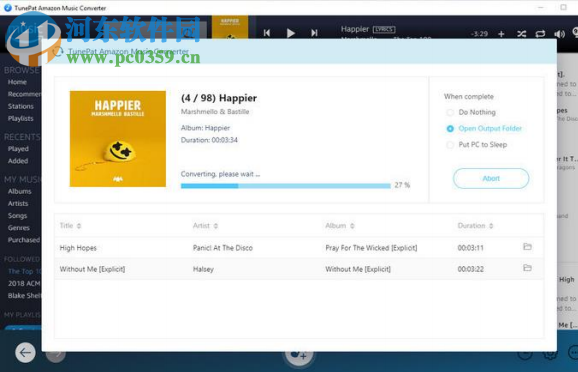
Task: Open Purchased in My Music
Action: click(24, 240)
